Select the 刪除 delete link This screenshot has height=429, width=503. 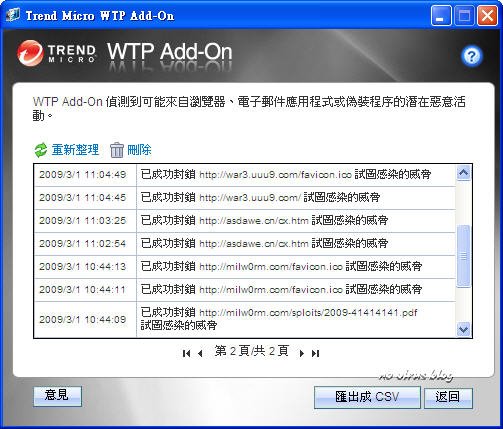click(139, 150)
